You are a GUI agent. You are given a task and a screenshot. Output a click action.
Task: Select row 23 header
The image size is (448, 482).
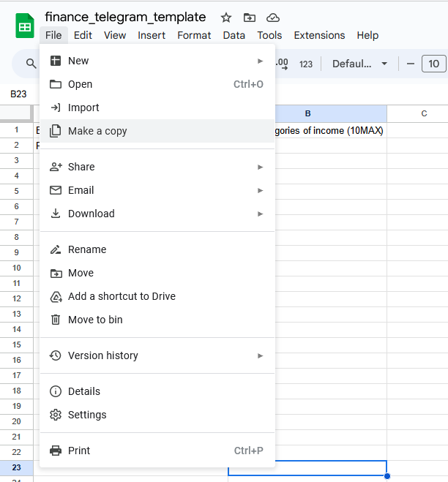coord(17,467)
